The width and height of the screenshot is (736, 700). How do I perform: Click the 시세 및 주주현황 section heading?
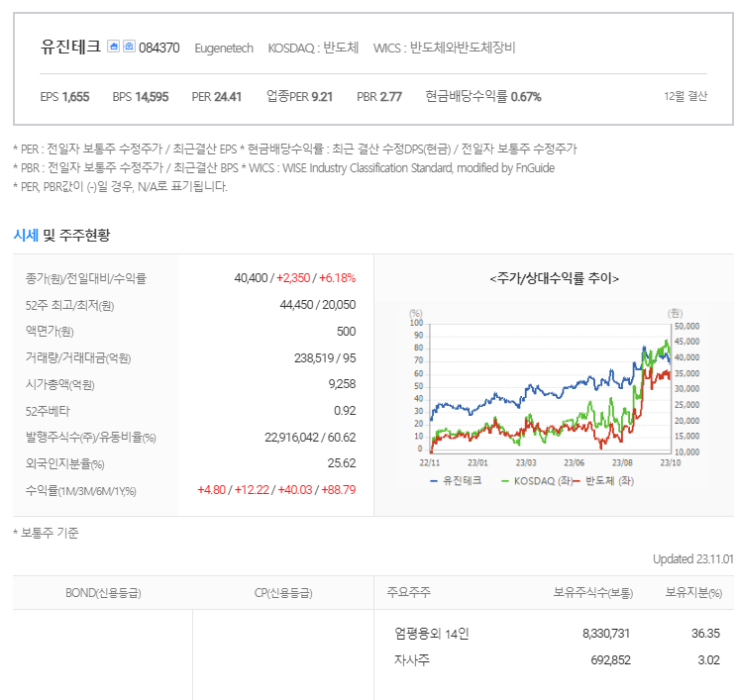pyautogui.click(x=61, y=235)
